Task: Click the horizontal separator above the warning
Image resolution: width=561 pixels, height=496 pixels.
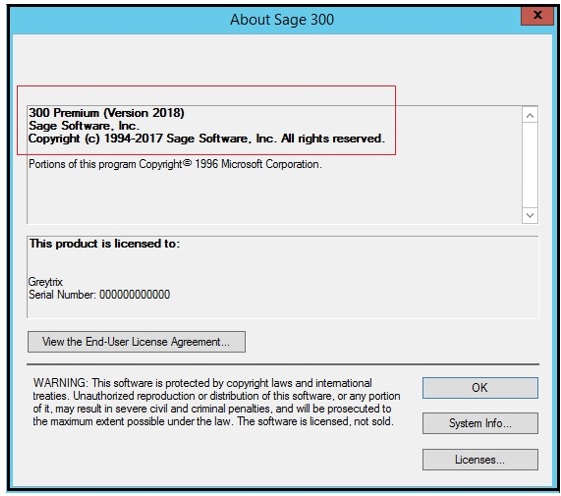Action: pos(283,364)
